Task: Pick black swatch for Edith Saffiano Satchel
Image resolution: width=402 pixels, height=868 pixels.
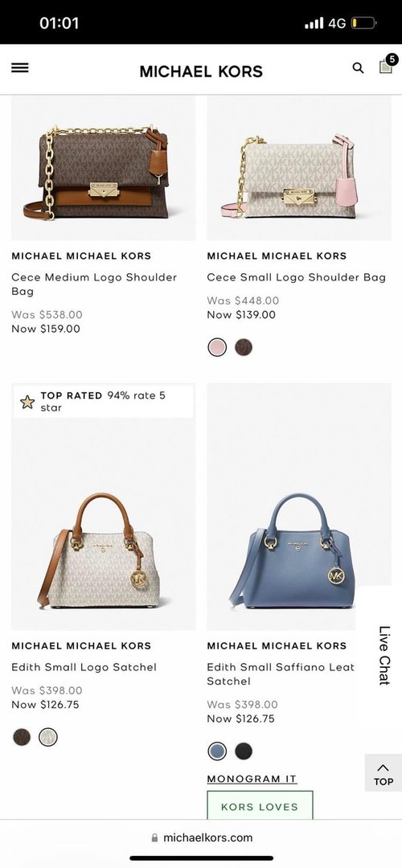Action: (244, 751)
